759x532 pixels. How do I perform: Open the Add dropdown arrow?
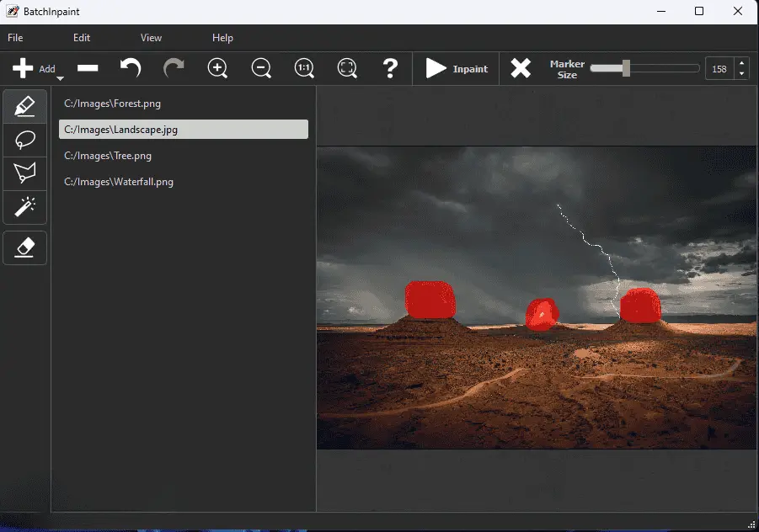click(60, 78)
